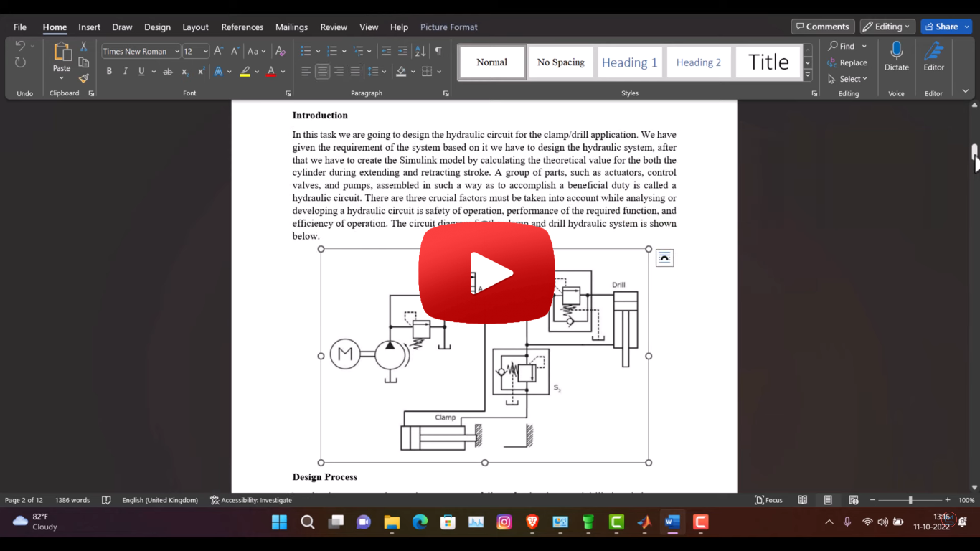Align text left

click(x=306, y=71)
